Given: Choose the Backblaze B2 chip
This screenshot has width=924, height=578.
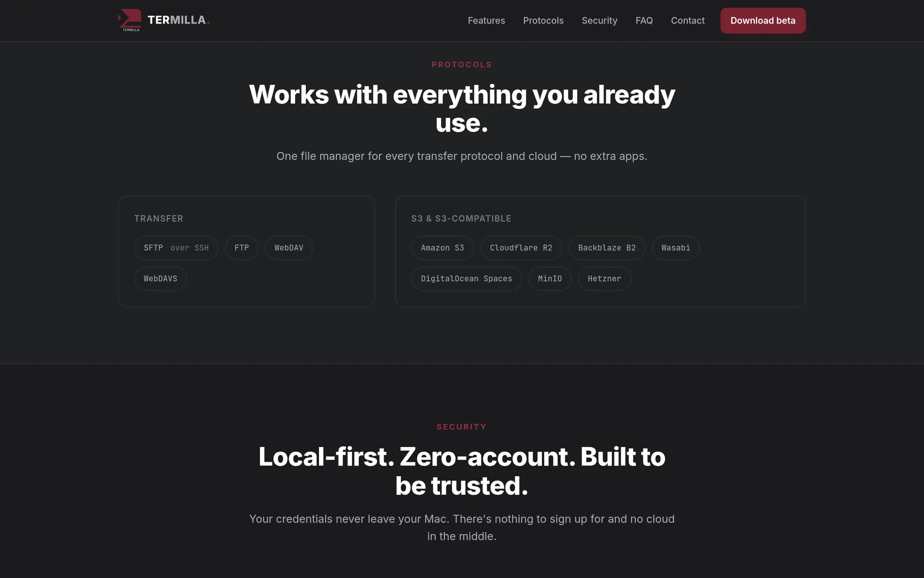Looking at the screenshot, I should [x=607, y=248].
